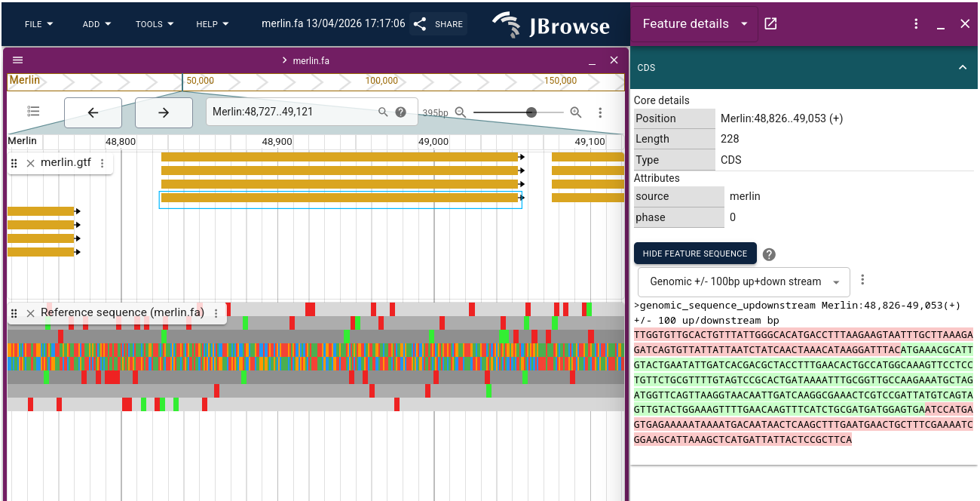
Task: Open the Reference sequence track menu
Action: pos(218,312)
